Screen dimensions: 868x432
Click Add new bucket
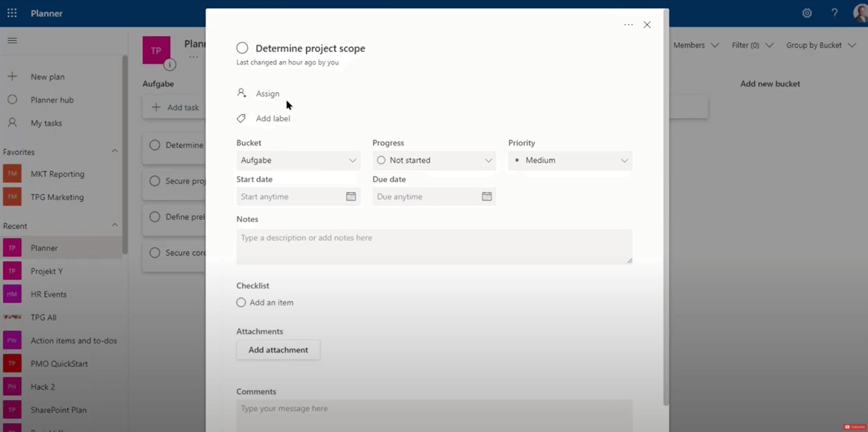(770, 84)
